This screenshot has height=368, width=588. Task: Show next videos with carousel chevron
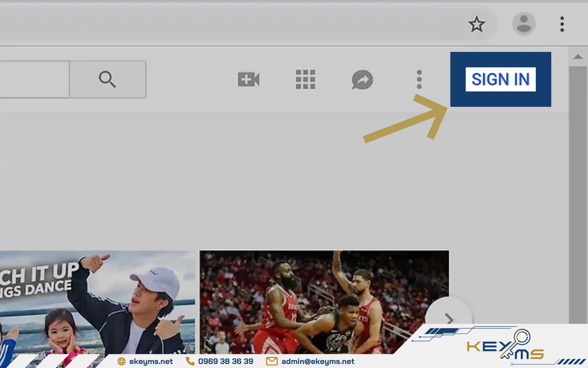(x=449, y=318)
